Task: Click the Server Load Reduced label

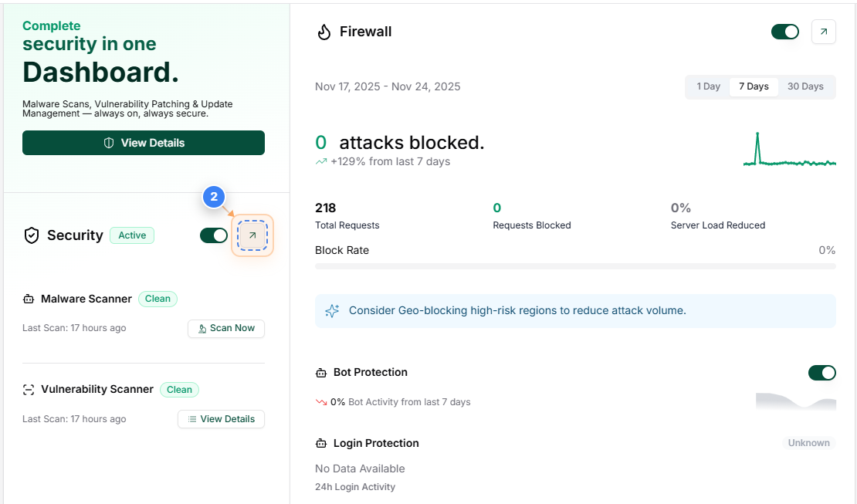Action: [x=718, y=225]
